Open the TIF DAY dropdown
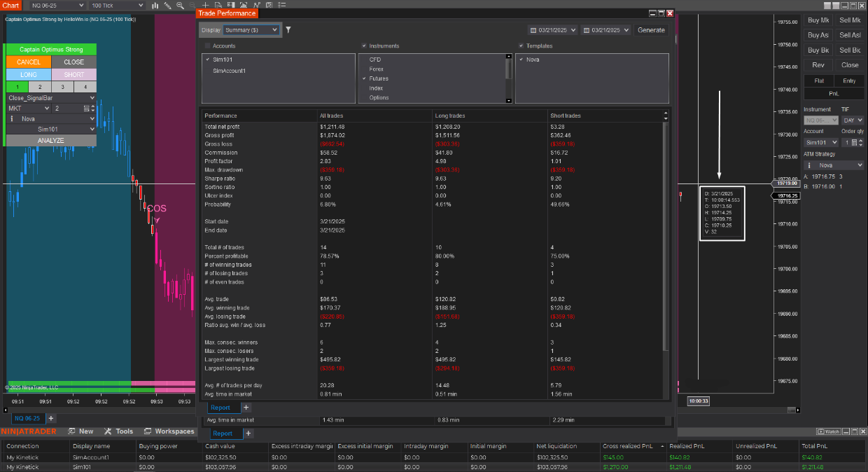 click(x=853, y=120)
